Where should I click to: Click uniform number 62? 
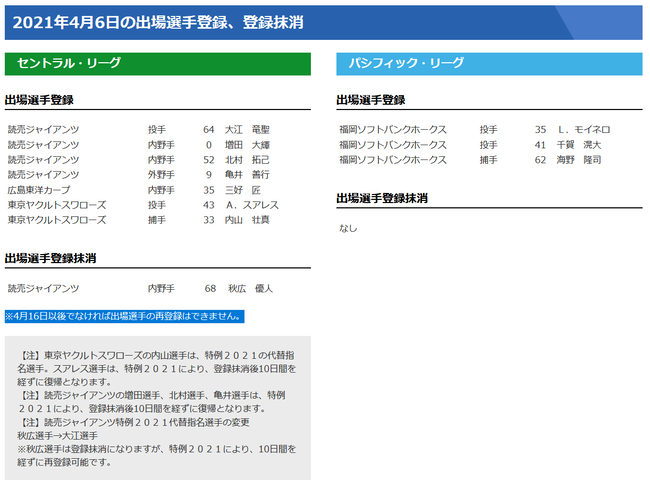click(x=540, y=160)
